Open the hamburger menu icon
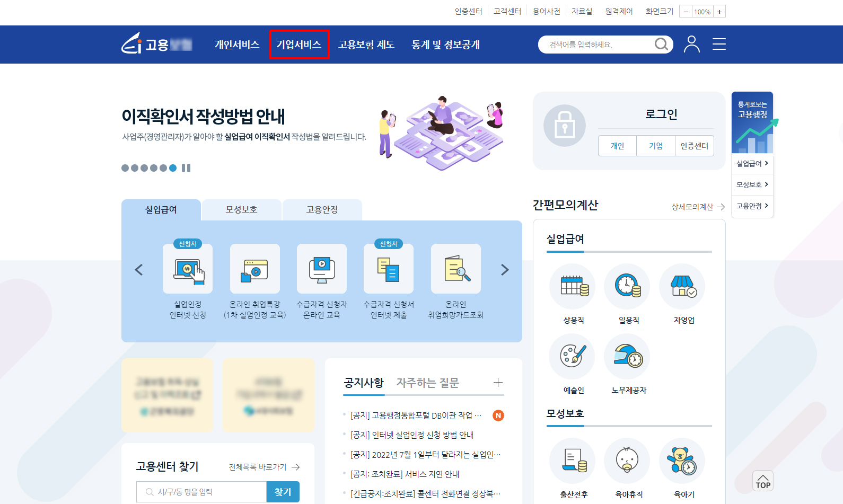The width and height of the screenshot is (843, 504). click(x=719, y=44)
